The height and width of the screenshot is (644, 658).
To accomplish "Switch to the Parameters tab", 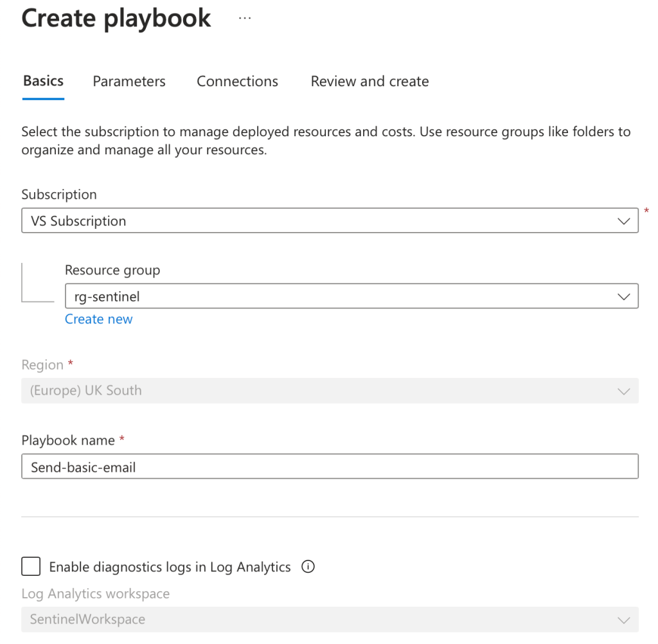I will [129, 82].
